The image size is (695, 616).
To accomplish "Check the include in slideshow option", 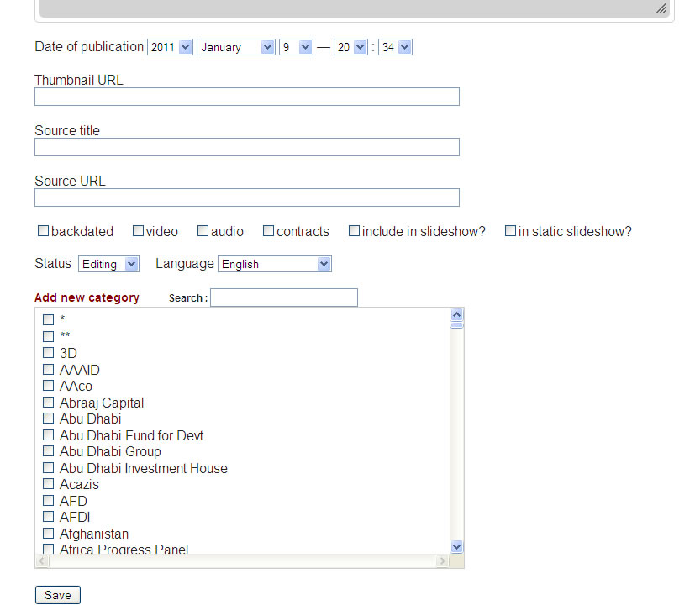I will point(354,231).
